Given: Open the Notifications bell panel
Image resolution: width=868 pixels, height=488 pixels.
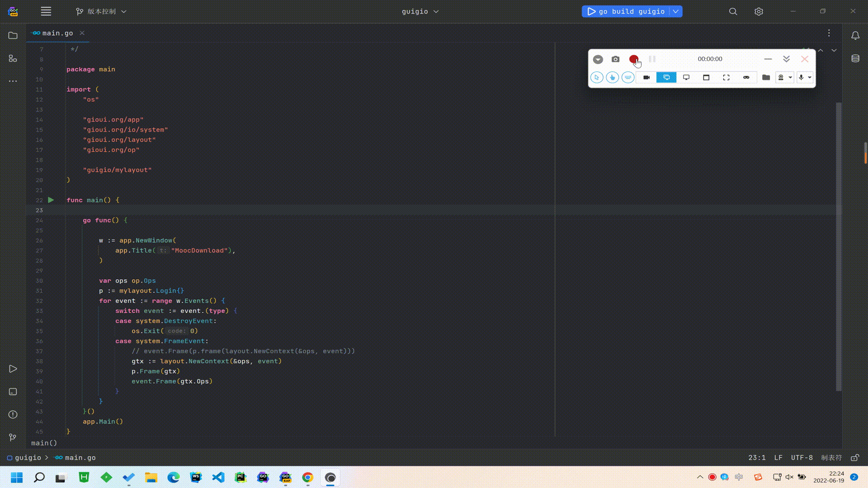Looking at the screenshot, I should (855, 35).
